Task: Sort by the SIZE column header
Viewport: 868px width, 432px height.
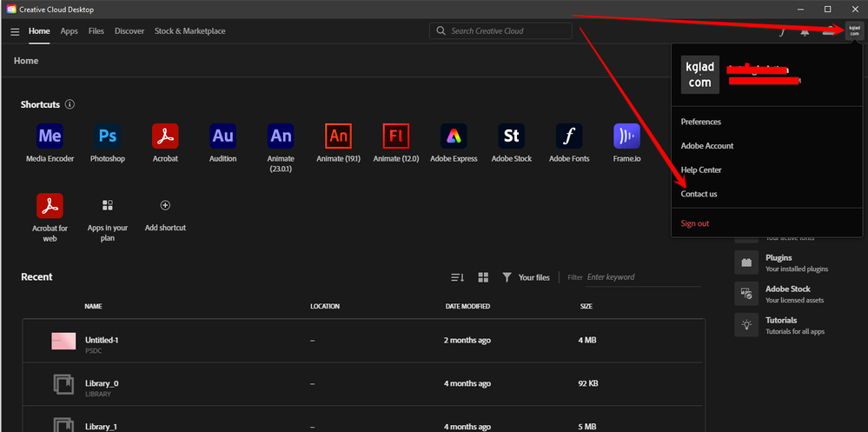Action: click(x=586, y=306)
